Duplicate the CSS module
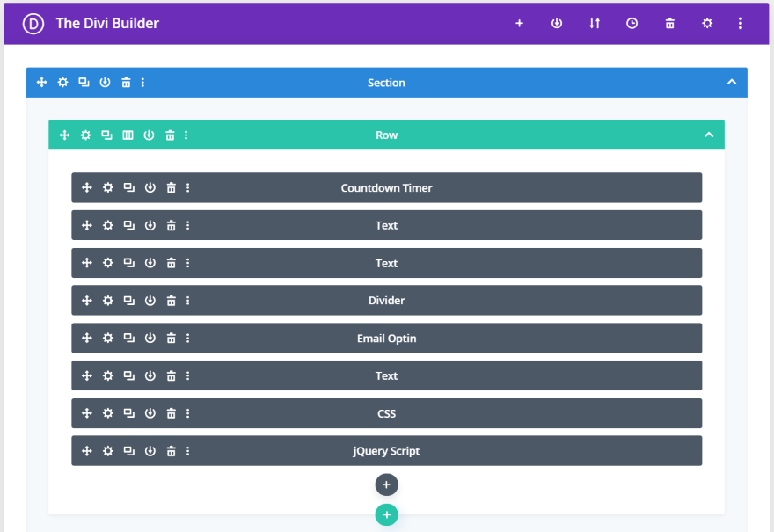Viewport: 774px width, 532px height. coord(128,413)
